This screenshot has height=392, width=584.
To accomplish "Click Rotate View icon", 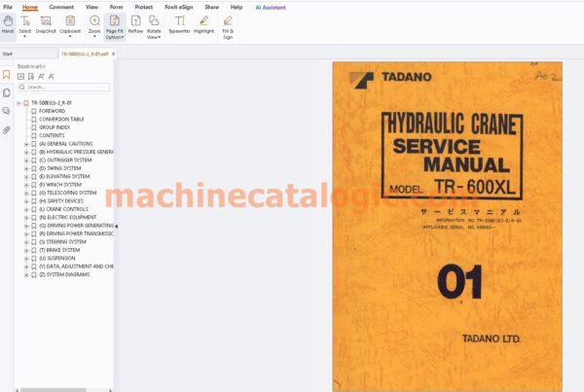I will tap(154, 20).
